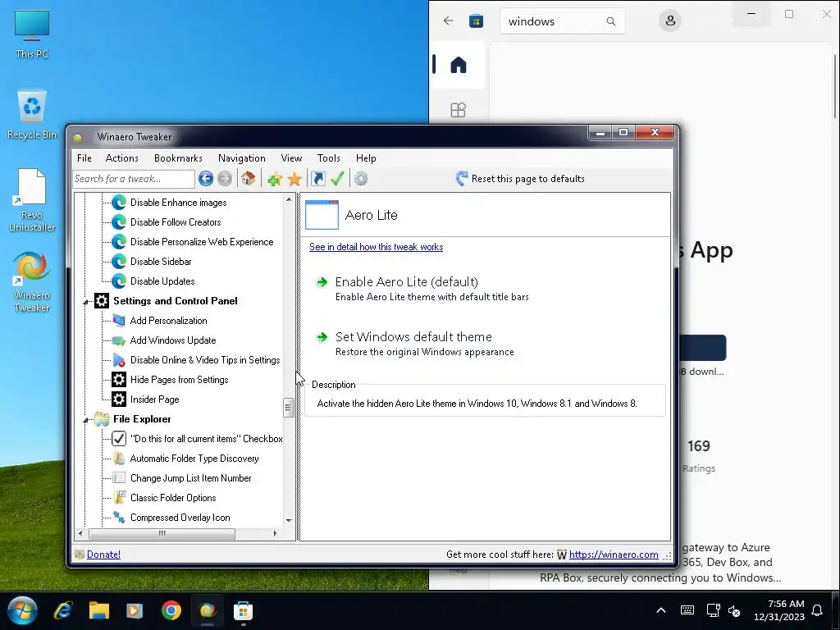Screen dimensions: 840x630
Task: Visit the https://winaero.com link
Action: pos(614,555)
